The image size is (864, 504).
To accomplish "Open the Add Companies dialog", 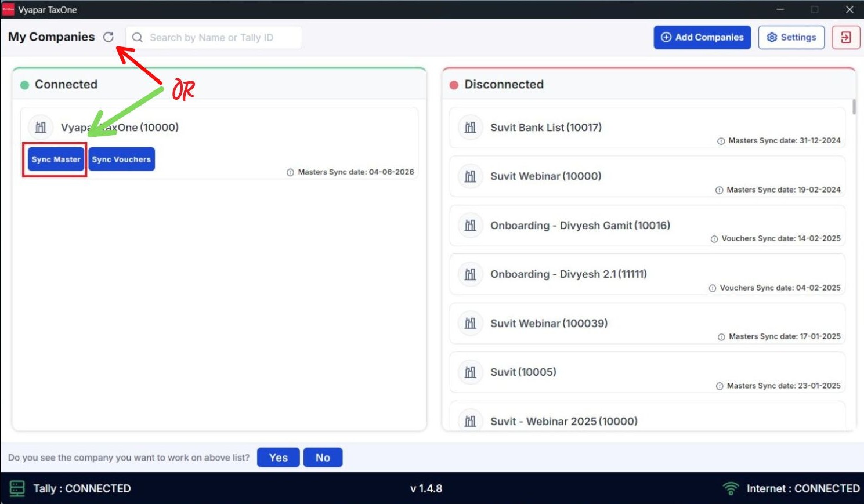I will [702, 37].
